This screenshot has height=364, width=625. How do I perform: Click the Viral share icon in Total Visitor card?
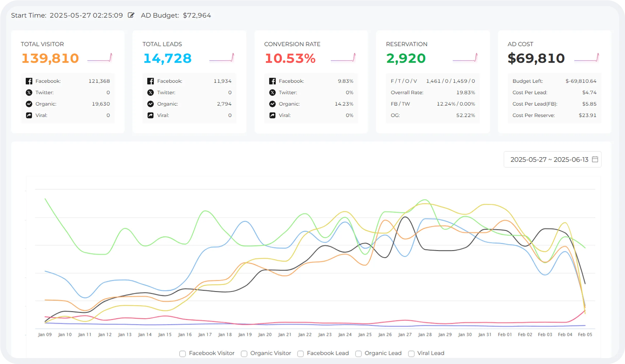pos(29,115)
